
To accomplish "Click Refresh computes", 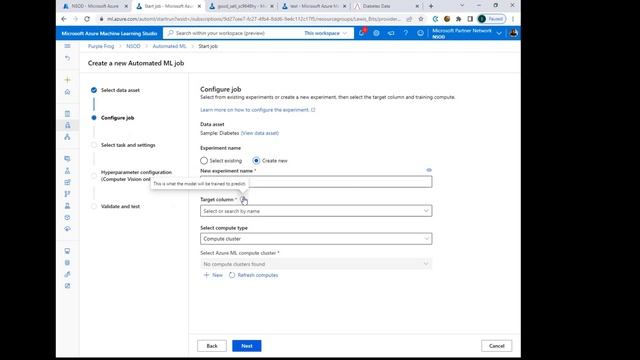I will coord(253,275).
